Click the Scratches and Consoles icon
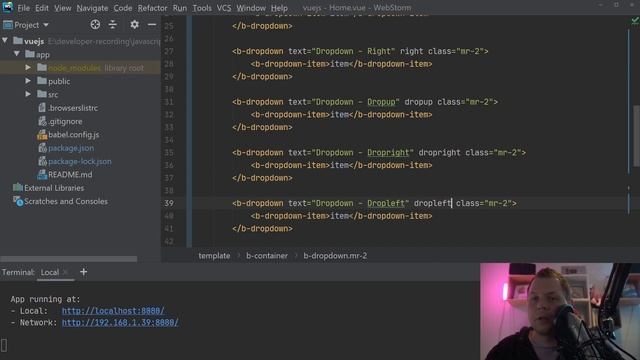This screenshot has width=640, height=360. [x=18, y=201]
